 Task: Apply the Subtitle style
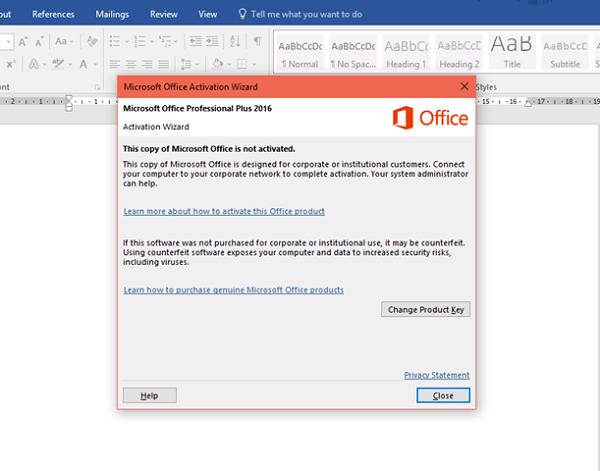tap(565, 54)
